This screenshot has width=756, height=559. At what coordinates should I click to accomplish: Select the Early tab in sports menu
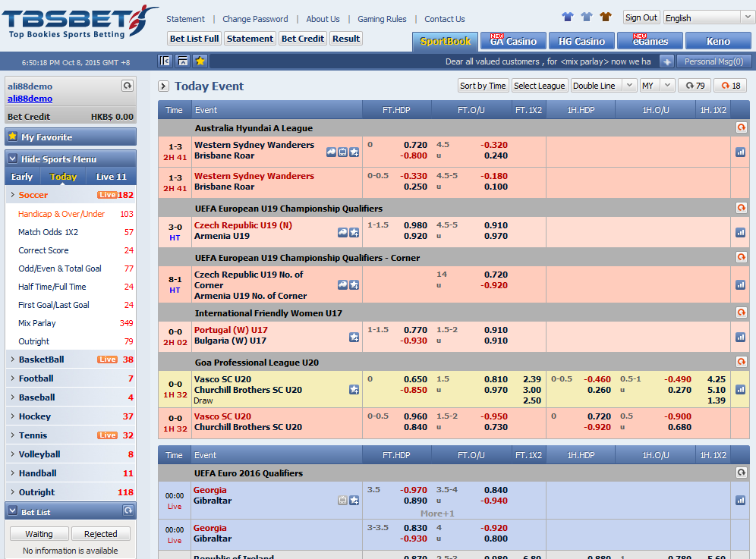(22, 177)
